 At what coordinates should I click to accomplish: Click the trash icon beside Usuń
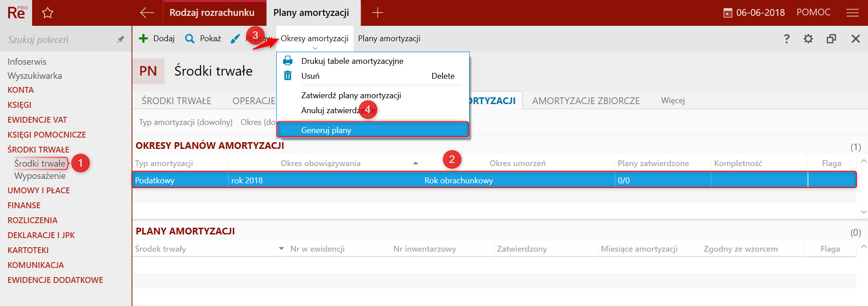(288, 76)
